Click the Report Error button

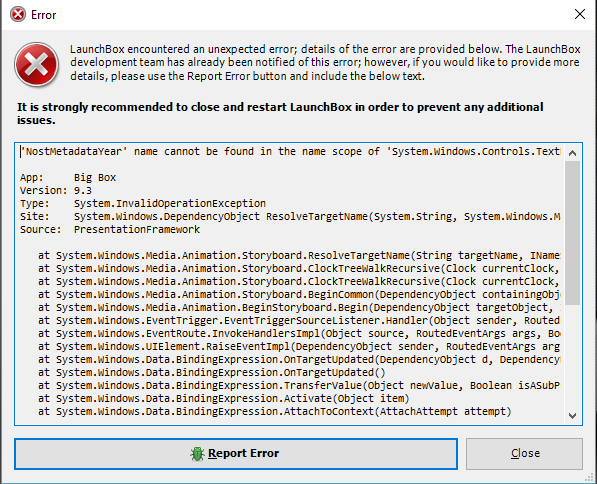pos(236,454)
